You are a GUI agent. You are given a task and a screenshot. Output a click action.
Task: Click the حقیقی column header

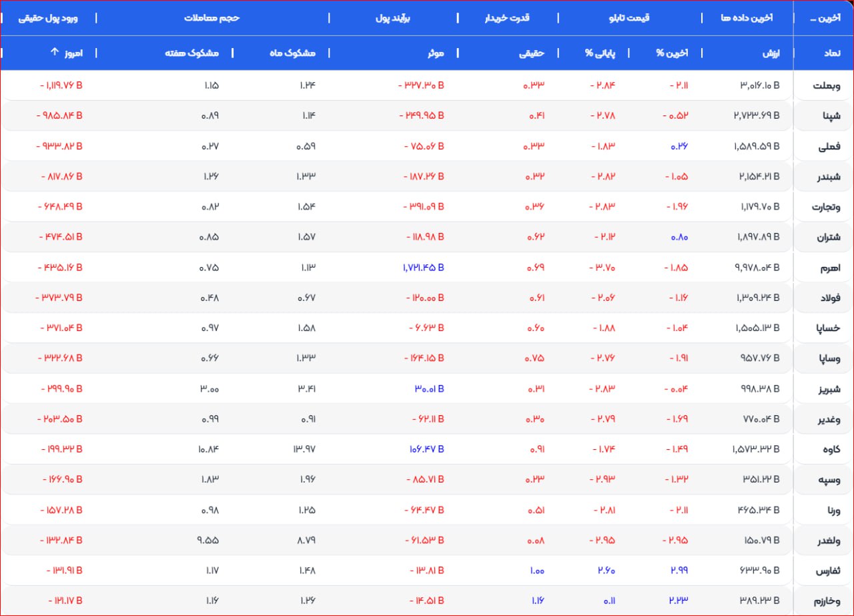[x=532, y=53]
